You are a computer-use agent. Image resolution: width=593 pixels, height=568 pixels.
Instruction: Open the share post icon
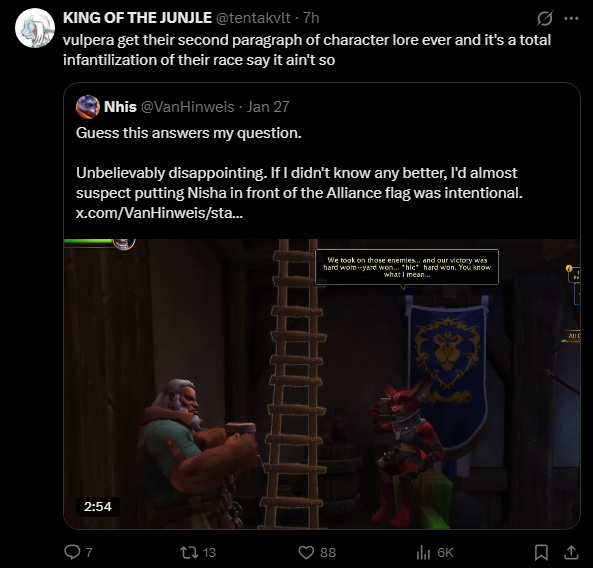tap(571, 552)
